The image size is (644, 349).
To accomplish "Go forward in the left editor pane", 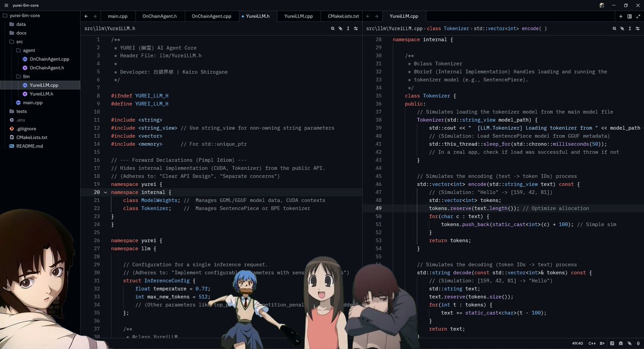I will click(95, 17).
